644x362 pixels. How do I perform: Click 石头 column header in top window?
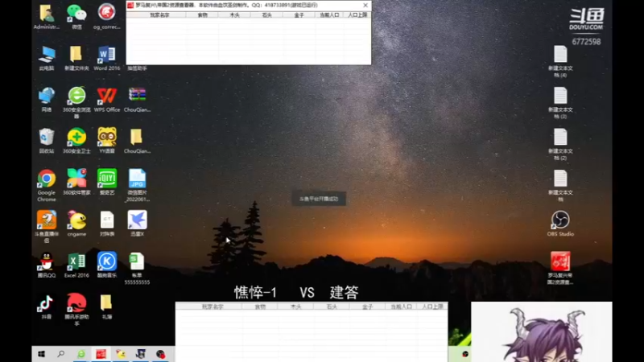pyautogui.click(x=267, y=14)
